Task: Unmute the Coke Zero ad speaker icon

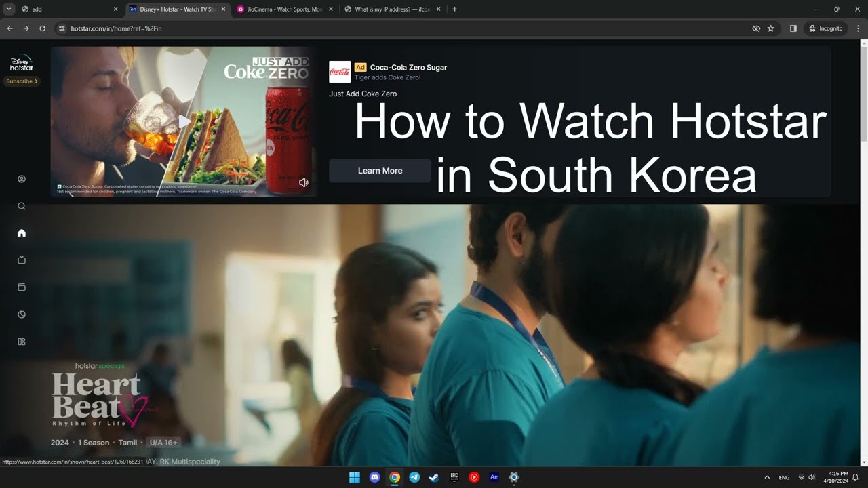Action: [x=304, y=182]
